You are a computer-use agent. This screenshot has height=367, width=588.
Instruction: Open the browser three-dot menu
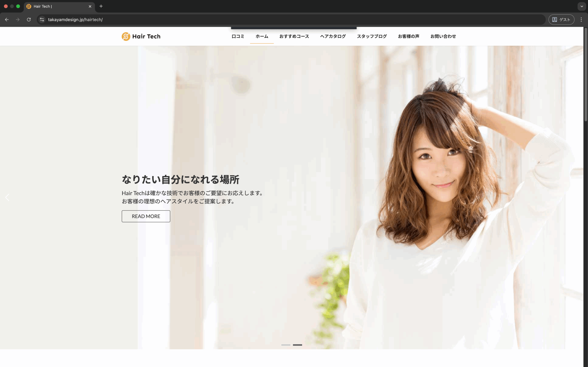point(581,20)
